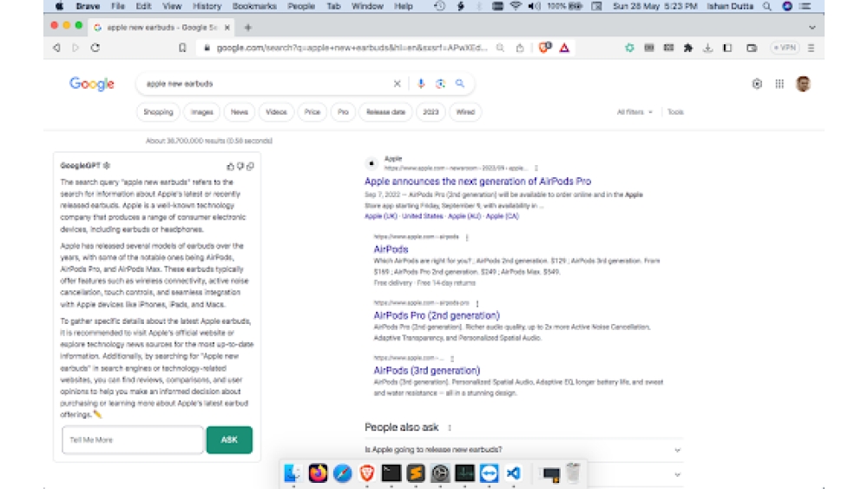Open TeamViewer from the Dock
This screenshot has height=489, width=868.
[489, 473]
